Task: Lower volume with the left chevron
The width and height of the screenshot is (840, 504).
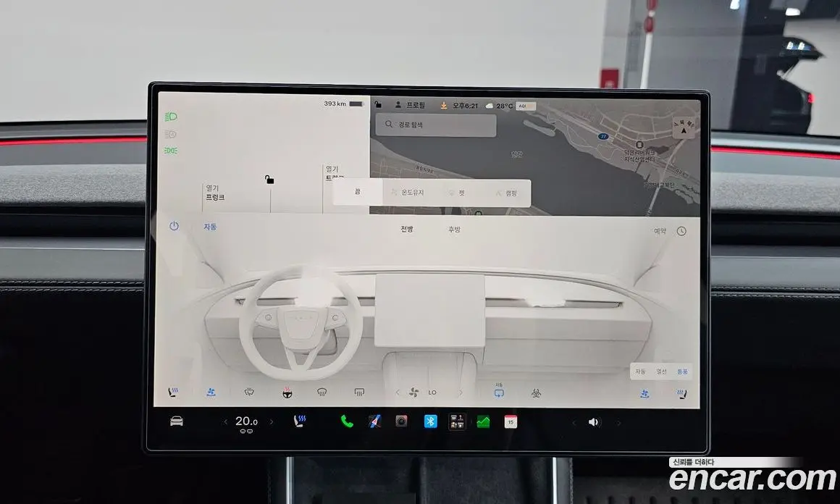Action: (x=574, y=423)
